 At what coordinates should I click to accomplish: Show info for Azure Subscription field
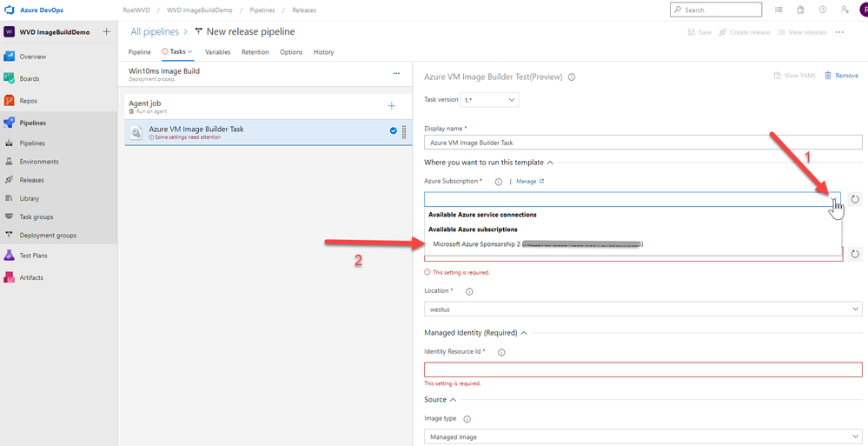pos(498,182)
